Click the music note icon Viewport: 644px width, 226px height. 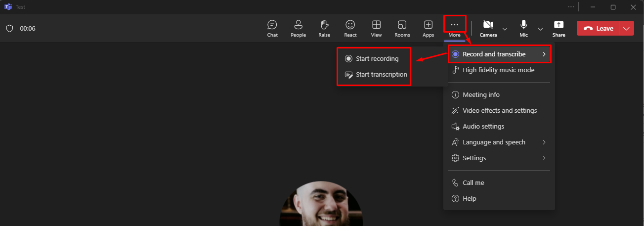455,70
